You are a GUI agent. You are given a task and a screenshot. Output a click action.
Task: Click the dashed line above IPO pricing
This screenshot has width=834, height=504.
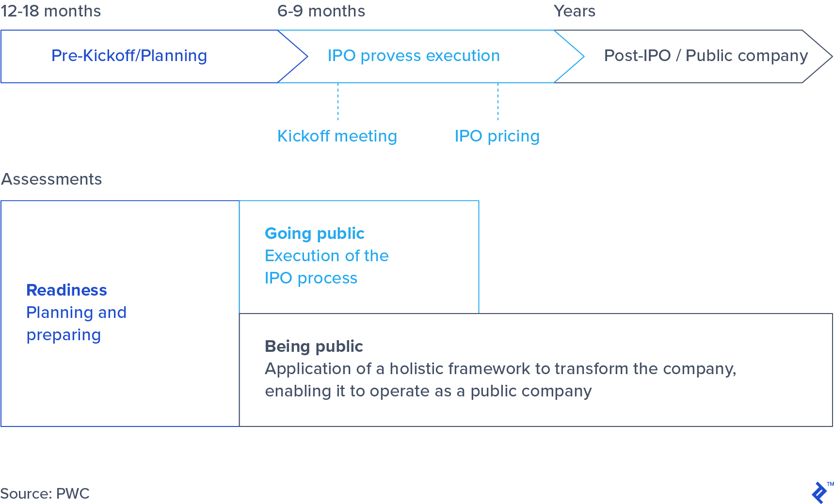(x=498, y=101)
